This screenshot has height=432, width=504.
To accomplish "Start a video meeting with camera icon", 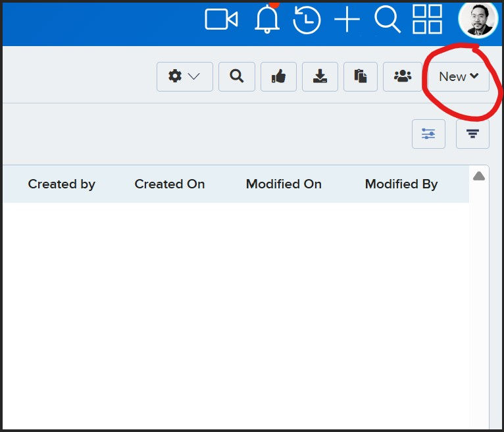I will (x=221, y=19).
